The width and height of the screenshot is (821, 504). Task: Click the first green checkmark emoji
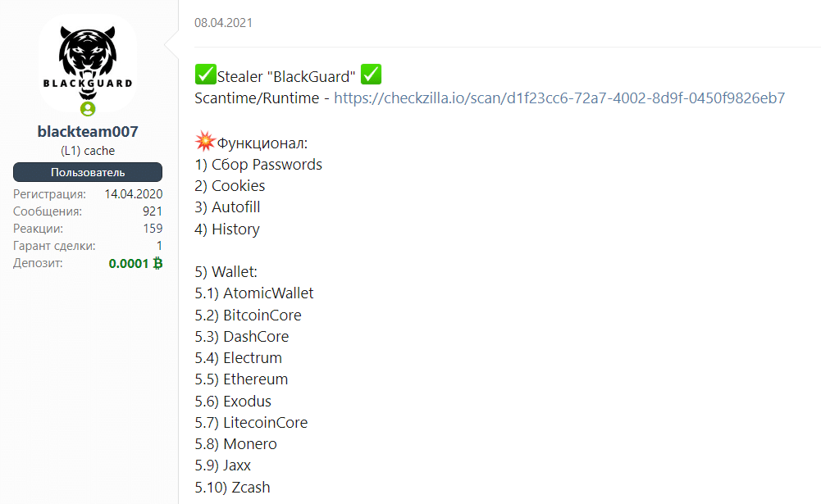coord(205,75)
